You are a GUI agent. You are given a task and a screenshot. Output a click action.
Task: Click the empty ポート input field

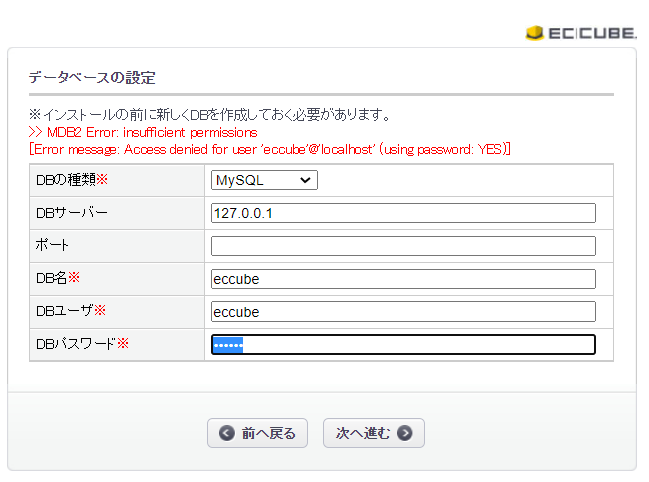pyautogui.click(x=403, y=246)
